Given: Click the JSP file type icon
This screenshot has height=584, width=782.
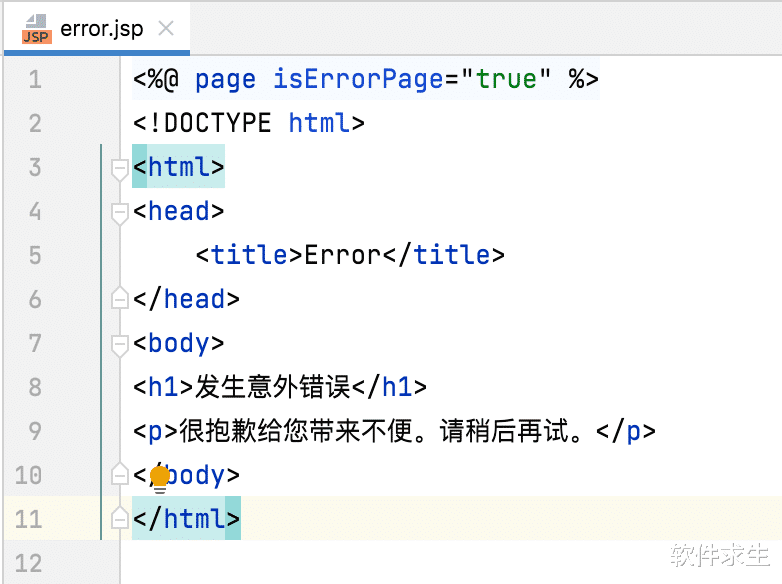Looking at the screenshot, I should pos(36,29).
